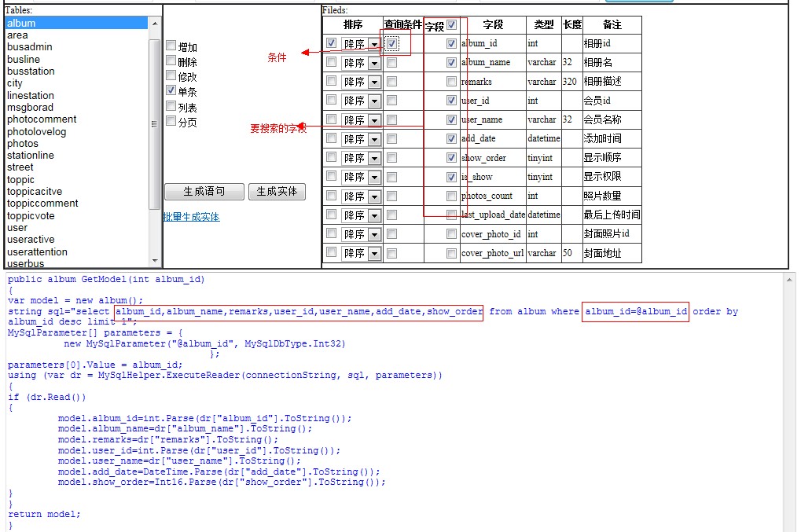The height and width of the screenshot is (532, 801).
Task: Click the Tables list vertical scrollbar
Action: 154,141
